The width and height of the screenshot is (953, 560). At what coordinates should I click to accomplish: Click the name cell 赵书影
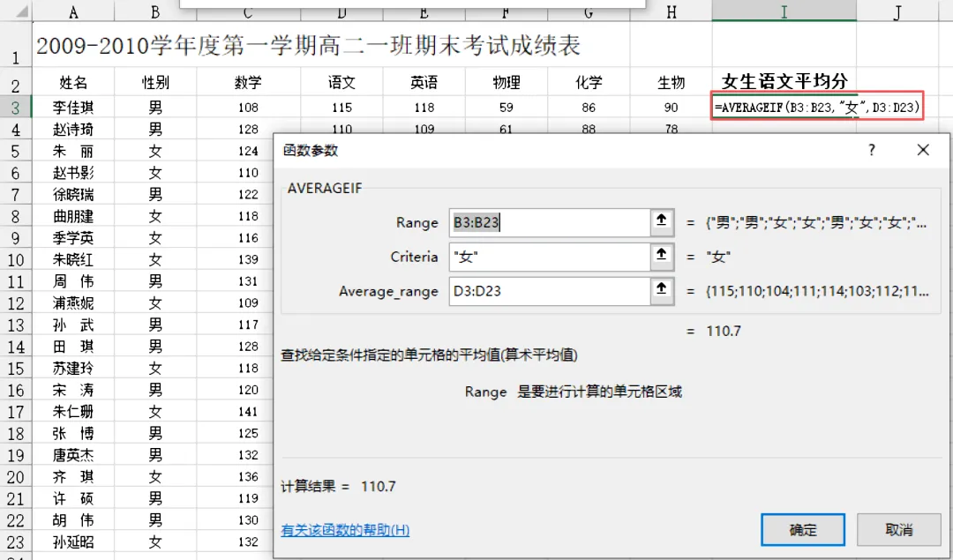click(x=73, y=173)
